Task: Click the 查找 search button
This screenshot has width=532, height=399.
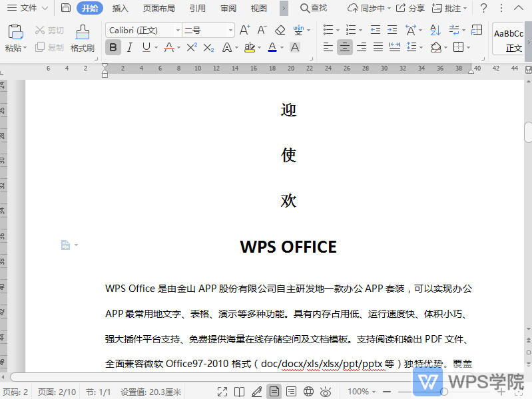Action: (x=313, y=8)
